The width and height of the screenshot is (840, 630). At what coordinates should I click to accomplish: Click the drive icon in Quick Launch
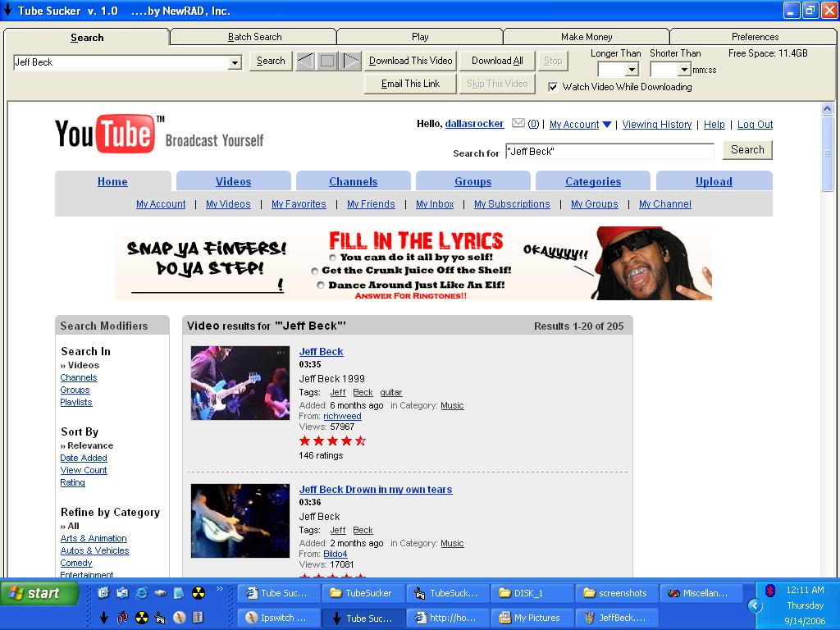click(161, 593)
